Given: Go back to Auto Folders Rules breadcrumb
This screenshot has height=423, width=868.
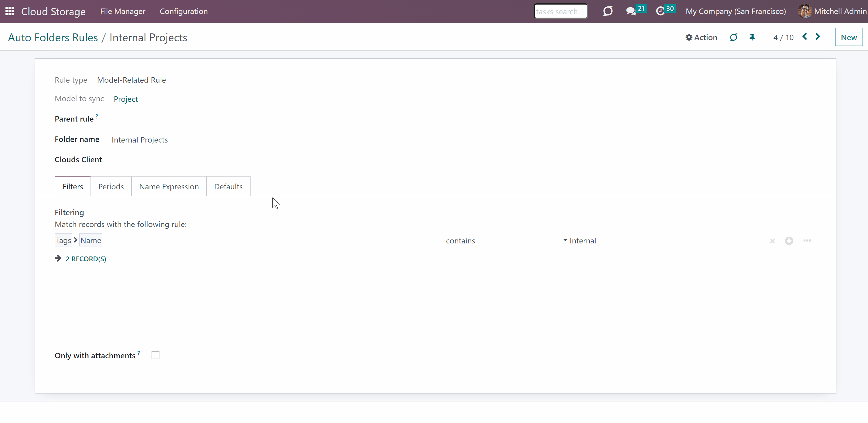Looking at the screenshot, I should pos(53,37).
